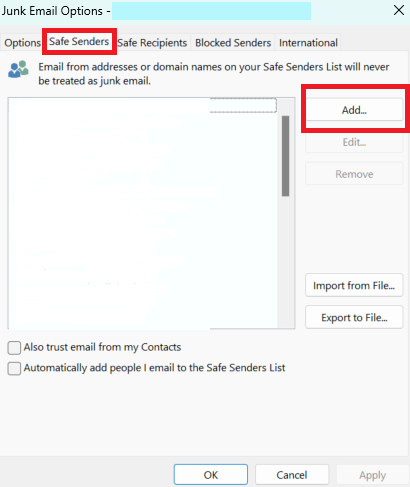
Task: Switch to the Options tab
Action: (22, 43)
